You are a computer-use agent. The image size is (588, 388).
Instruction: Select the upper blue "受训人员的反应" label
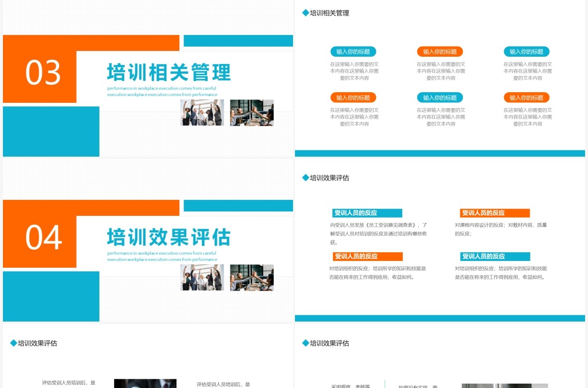pyautogui.click(x=367, y=213)
